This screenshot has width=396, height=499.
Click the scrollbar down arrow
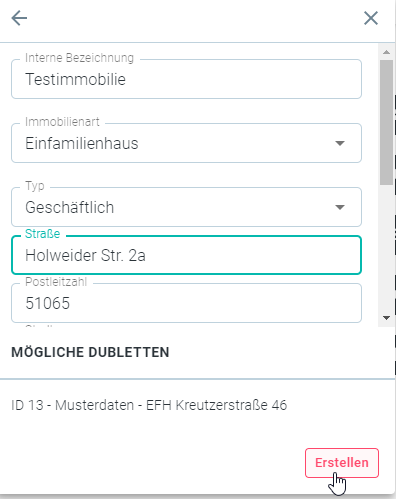pos(386,318)
